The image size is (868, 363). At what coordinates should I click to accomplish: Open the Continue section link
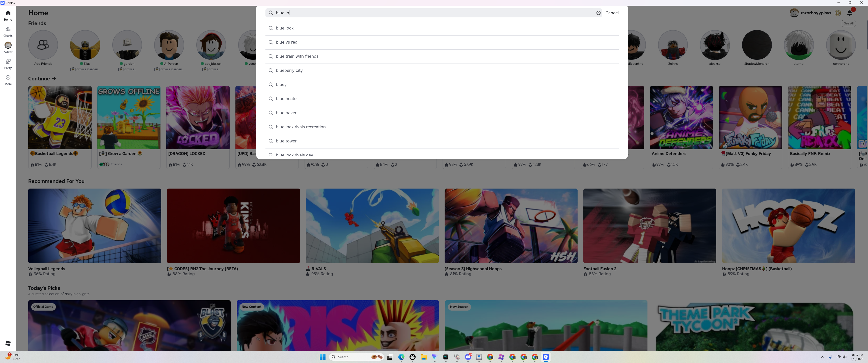point(42,78)
